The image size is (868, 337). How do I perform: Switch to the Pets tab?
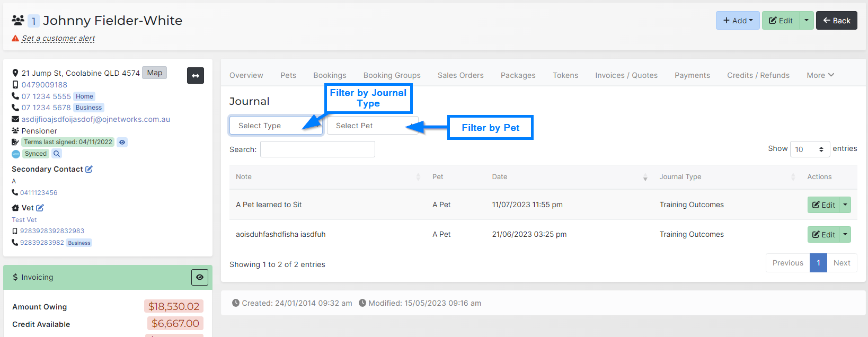click(x=288, y=75)
